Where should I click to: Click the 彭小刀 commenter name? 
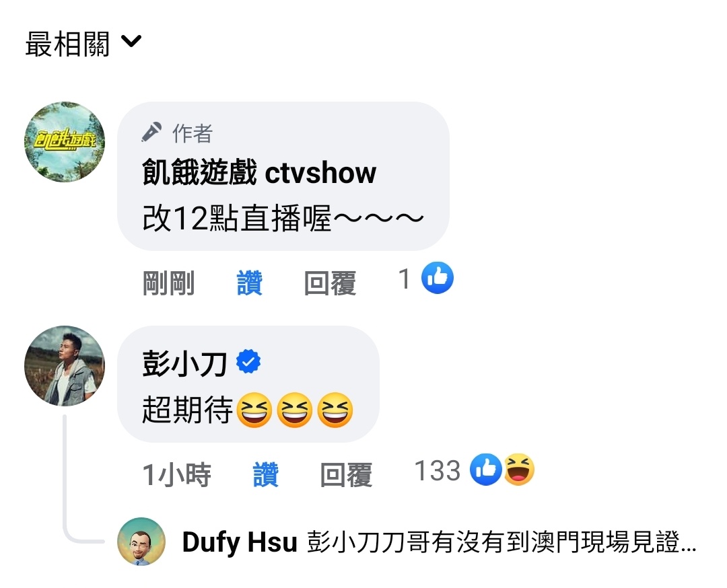(x=184, y=364)
